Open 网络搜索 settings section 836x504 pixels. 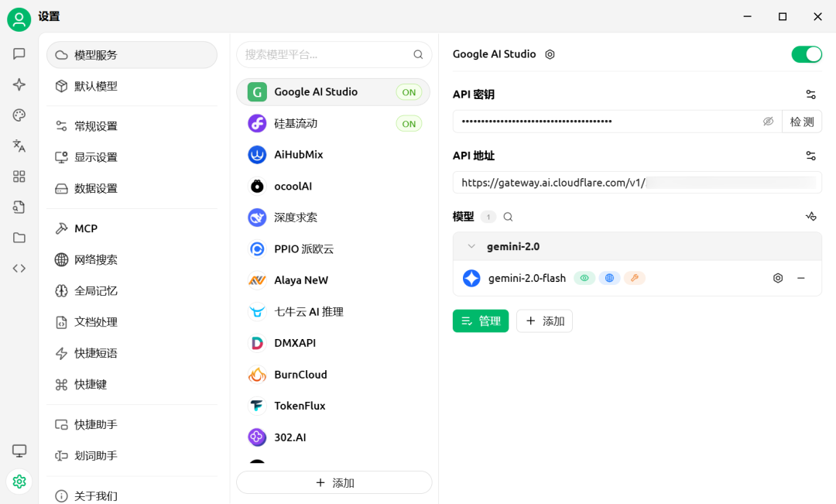click(x=132, y=259)
